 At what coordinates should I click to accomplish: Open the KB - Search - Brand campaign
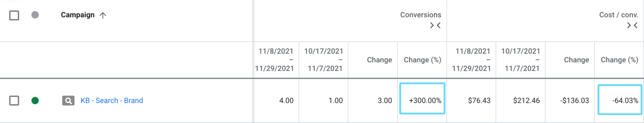[x=112, y=101]
